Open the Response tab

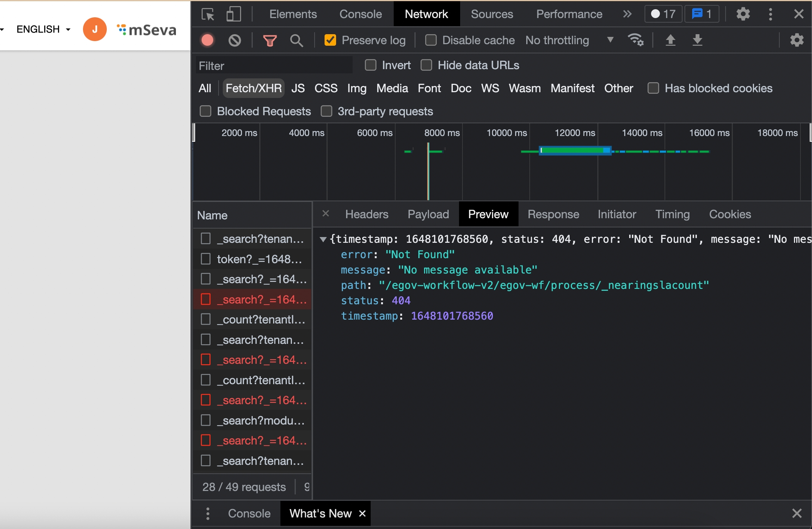[553, 214]
